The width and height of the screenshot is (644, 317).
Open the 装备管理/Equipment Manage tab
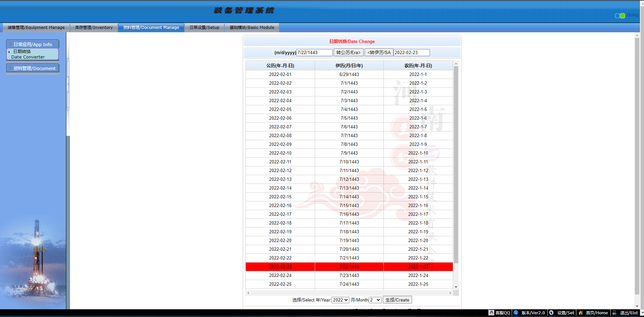coord(36,28)
